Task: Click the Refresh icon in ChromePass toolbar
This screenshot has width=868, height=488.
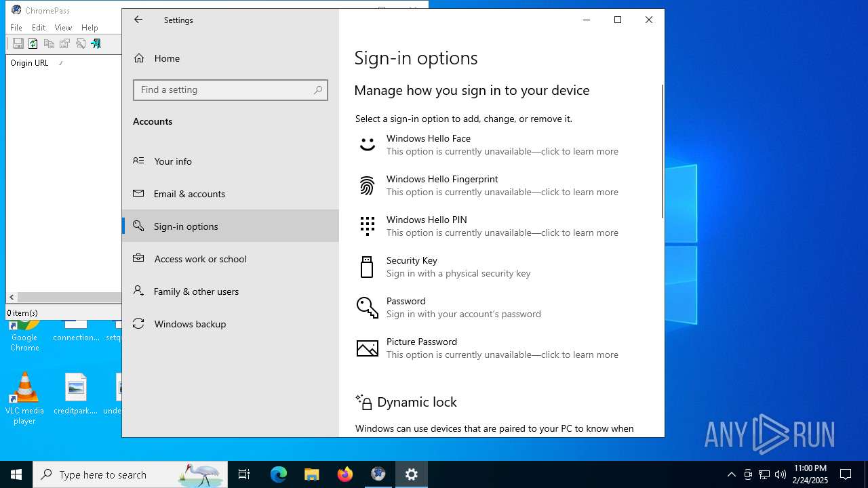Action: pyautogui.click(x=33, y=43)
